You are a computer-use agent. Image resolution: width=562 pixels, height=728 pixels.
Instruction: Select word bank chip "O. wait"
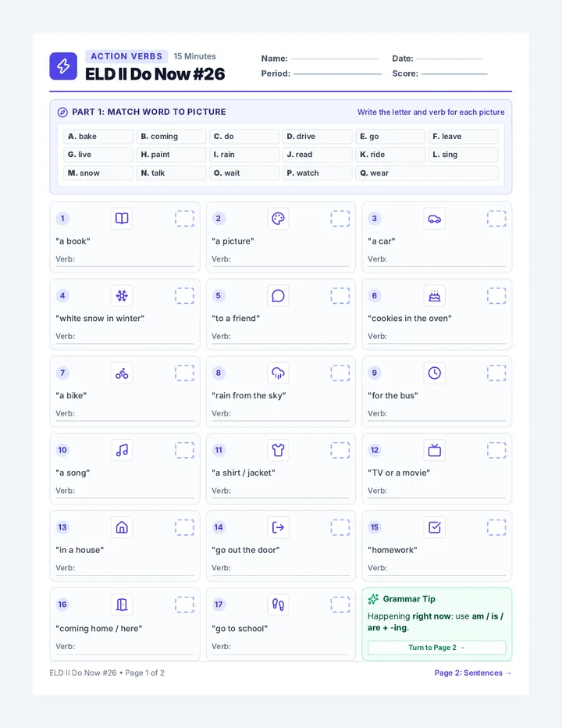tap(244, 173)
